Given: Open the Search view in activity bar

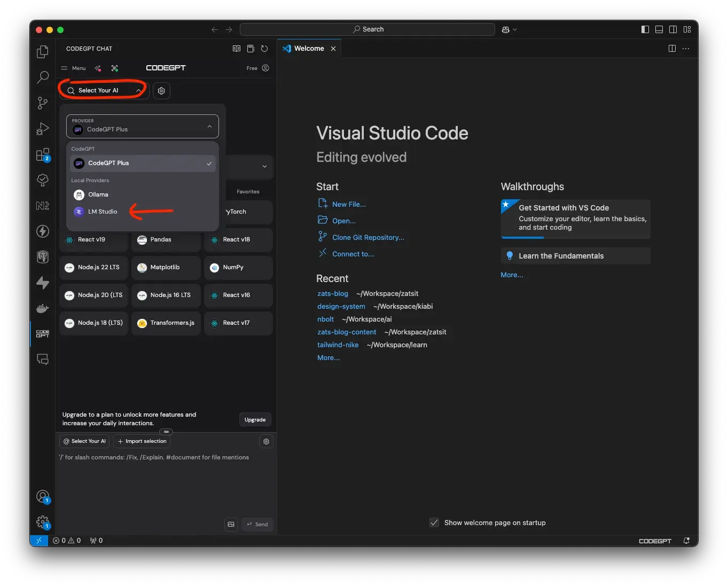Looking at the screenshot, I should tap(42, 77).
